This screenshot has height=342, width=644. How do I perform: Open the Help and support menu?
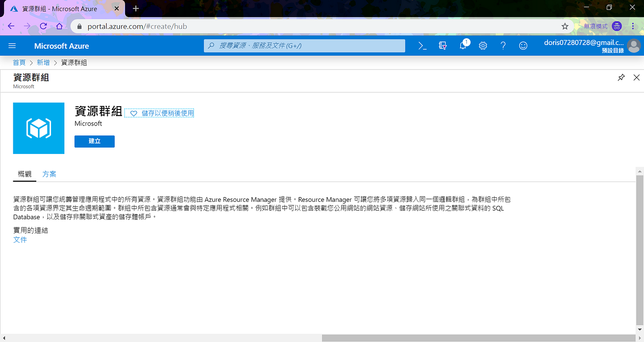(503, 46)
